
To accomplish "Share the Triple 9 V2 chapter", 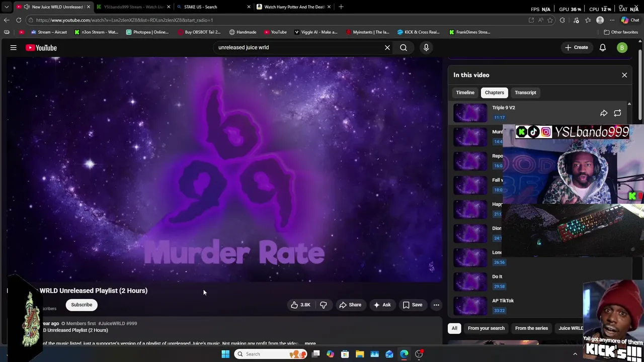I will click(x=604, y=113).
